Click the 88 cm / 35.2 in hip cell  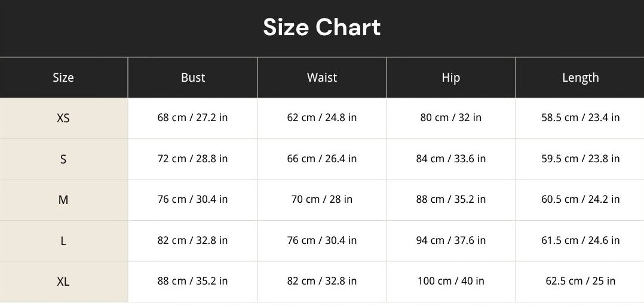tap(450, 199)
